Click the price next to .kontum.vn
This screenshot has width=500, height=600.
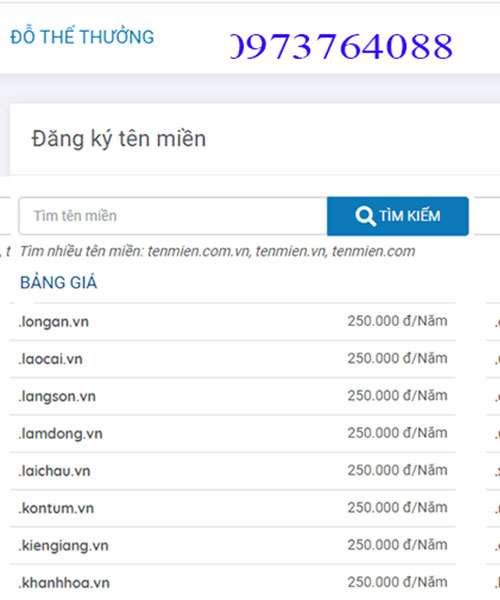pos(397,507)
